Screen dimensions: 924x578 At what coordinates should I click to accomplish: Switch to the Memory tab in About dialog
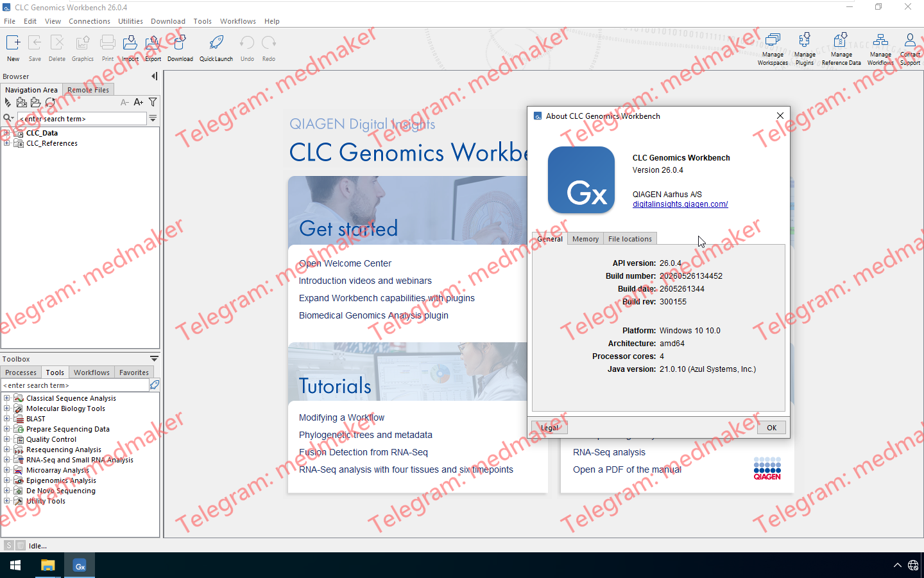pos(585,239)
